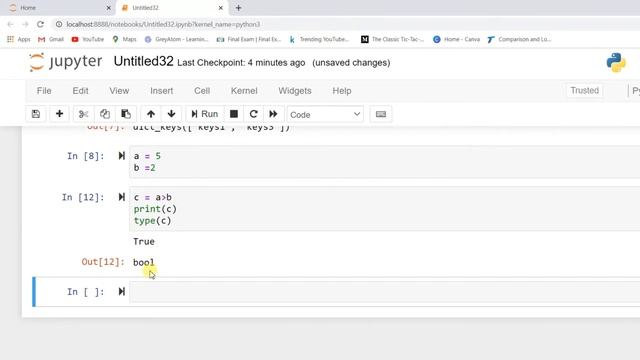Close the Home browser tab
This screenshot has width=640, height=360.
[x=108, y=8]
